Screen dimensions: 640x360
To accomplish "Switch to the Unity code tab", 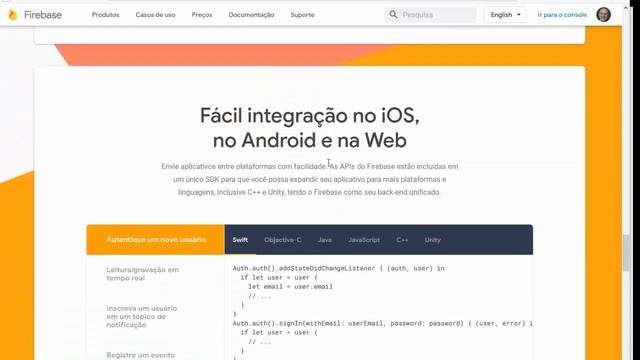I will point(433,240).
